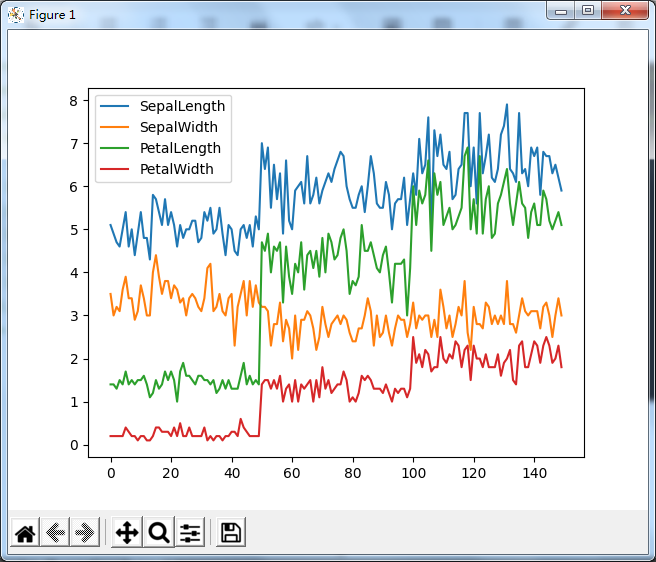Click the x-axis tick label 140
Viewport: 656px width, 562px height.
[534, 473]
